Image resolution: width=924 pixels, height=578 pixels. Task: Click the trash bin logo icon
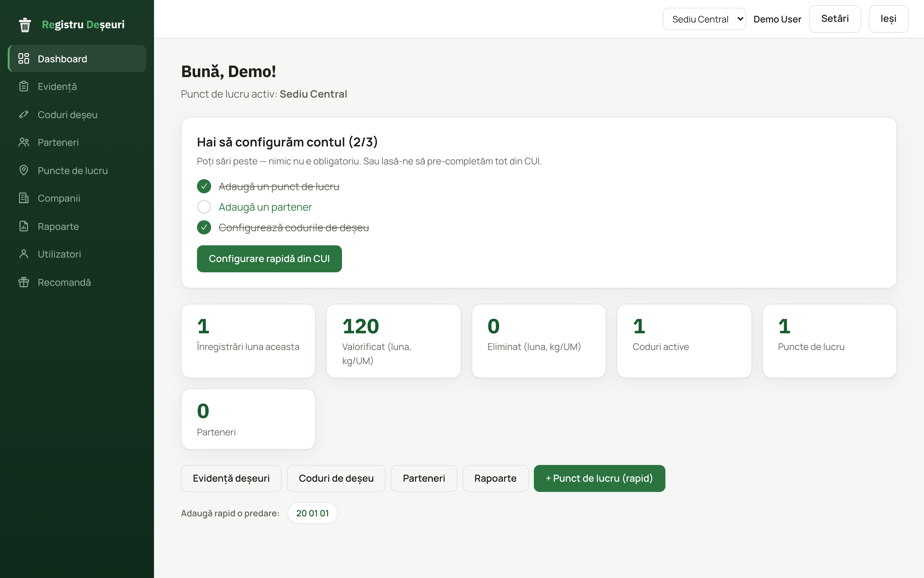[x=25, y=25]
